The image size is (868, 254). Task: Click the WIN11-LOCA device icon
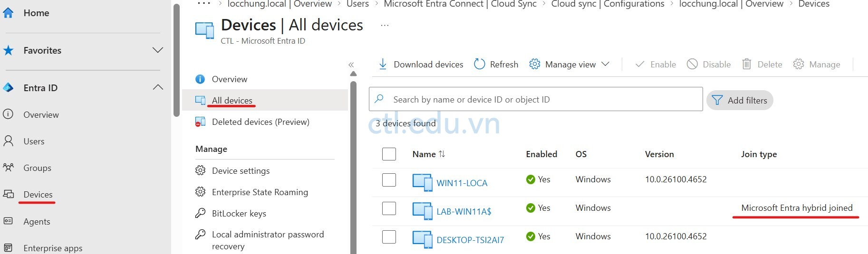(x=422, y=183)
